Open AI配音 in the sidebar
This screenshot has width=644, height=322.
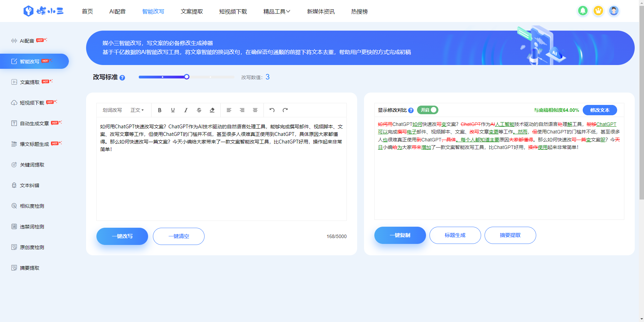click(x=27, y=41)
